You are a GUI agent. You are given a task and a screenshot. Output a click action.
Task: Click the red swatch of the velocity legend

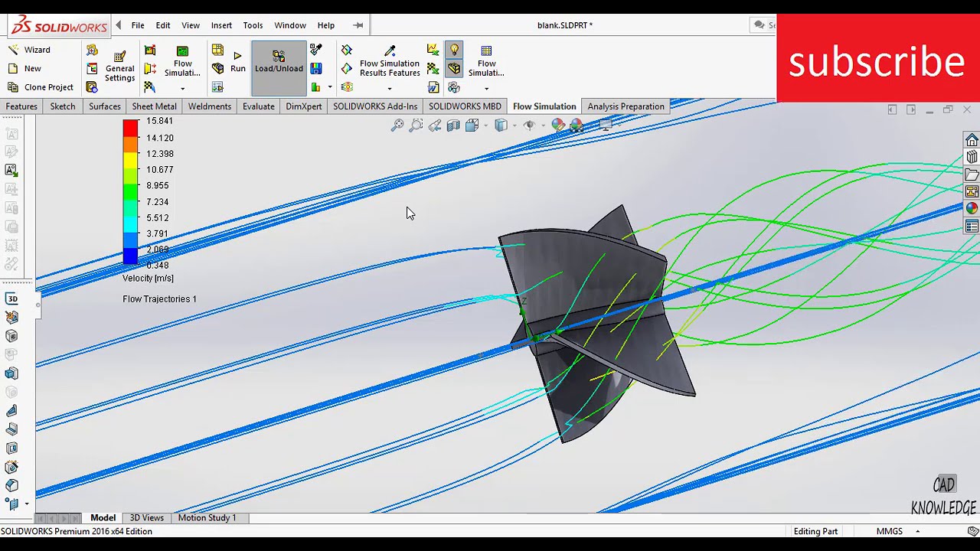click(x=130, y=127)
